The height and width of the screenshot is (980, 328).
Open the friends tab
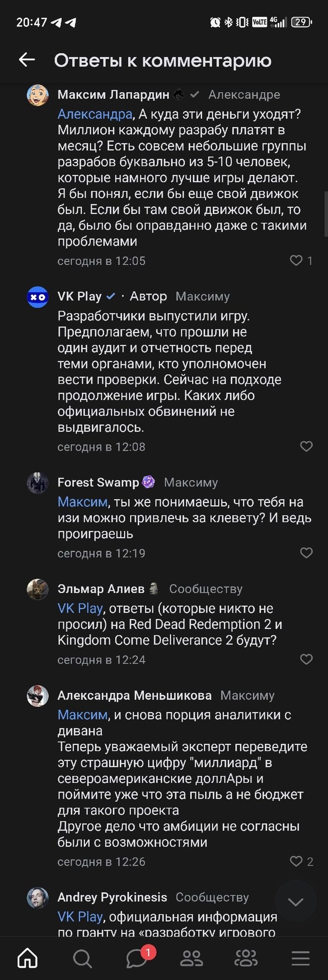click(x=191, y=958)
